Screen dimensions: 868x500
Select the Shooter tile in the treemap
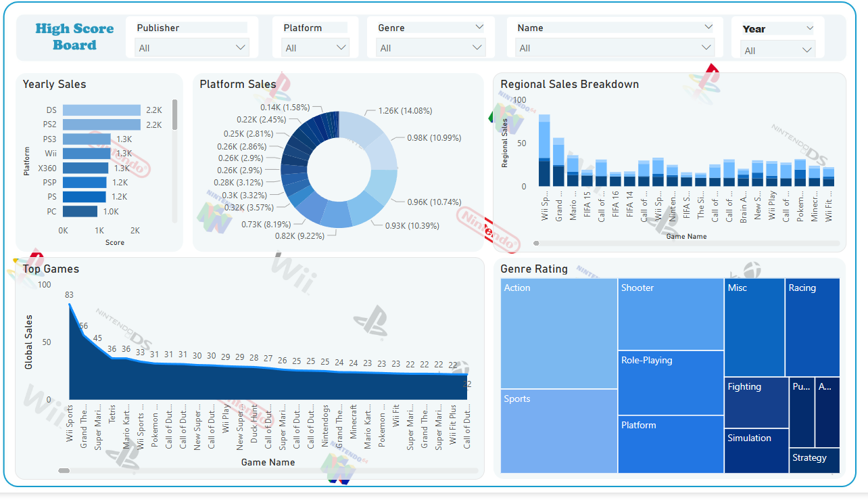[671, 314]
